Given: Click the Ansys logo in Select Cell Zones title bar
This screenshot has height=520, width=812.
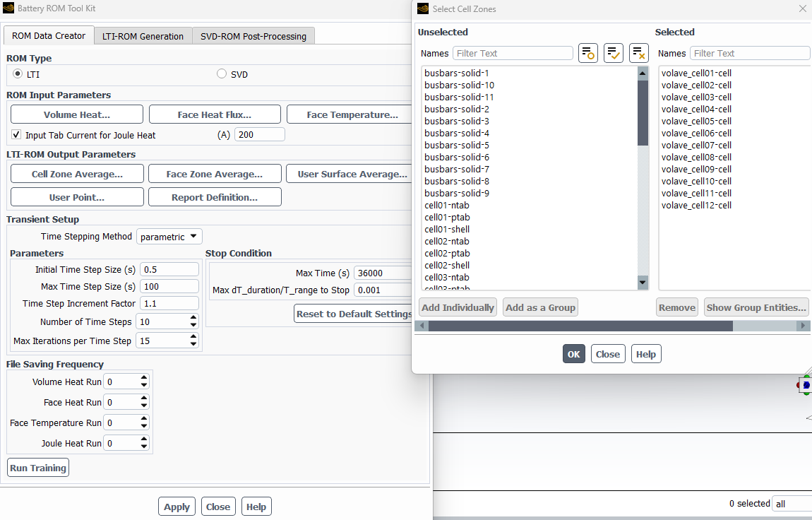Looking at the screenshot, I should 423,9.
